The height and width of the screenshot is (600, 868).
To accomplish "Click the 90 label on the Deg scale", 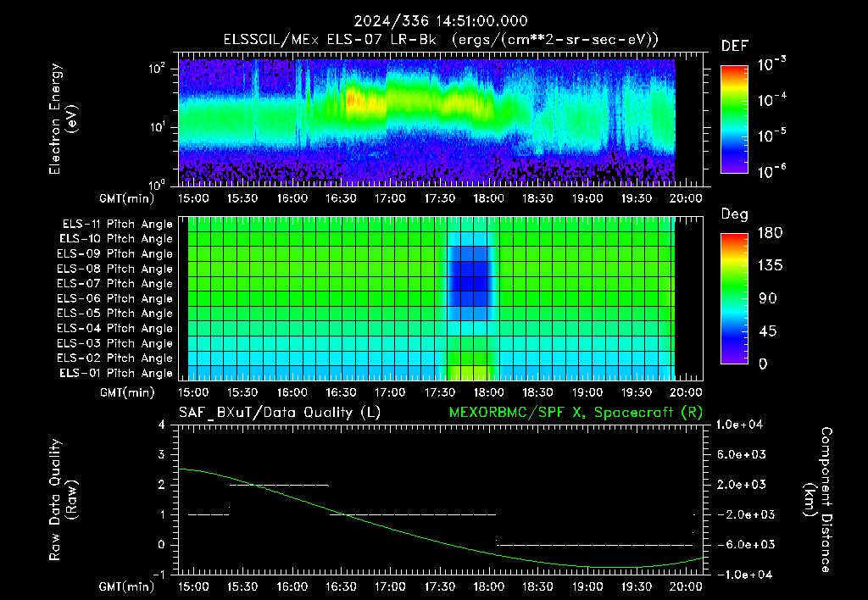I will 768,299.
